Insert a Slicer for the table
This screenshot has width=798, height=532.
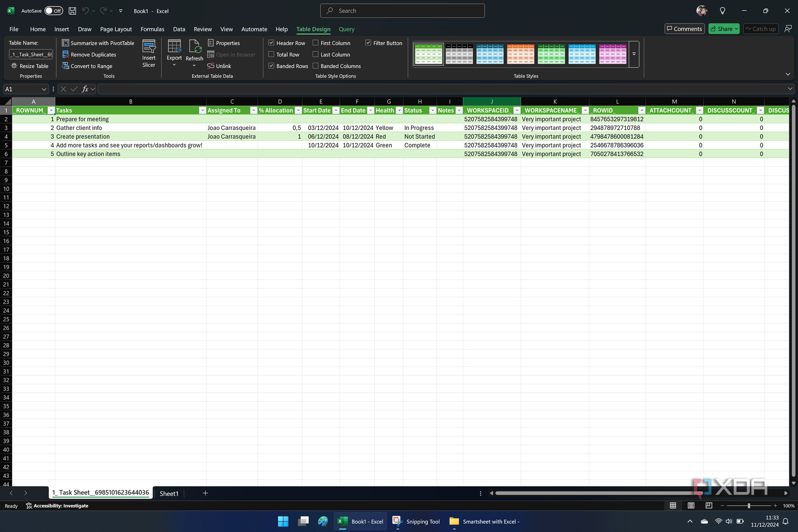[148, 53]
